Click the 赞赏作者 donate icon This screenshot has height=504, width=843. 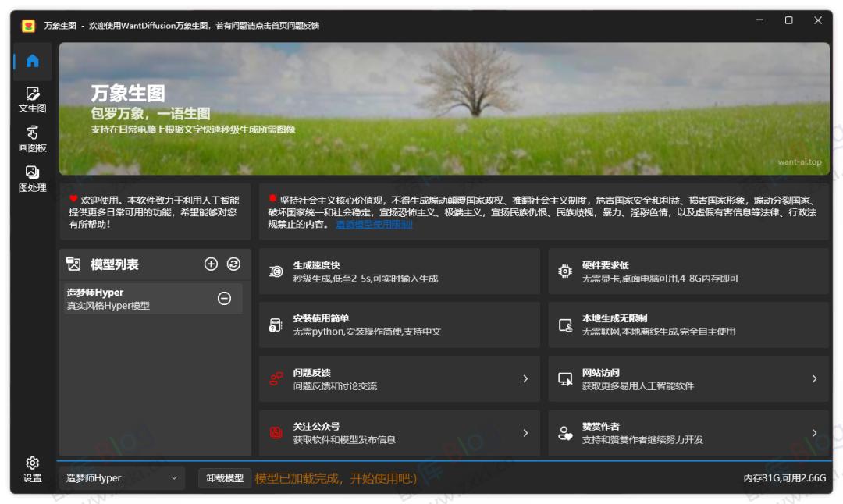564,433
